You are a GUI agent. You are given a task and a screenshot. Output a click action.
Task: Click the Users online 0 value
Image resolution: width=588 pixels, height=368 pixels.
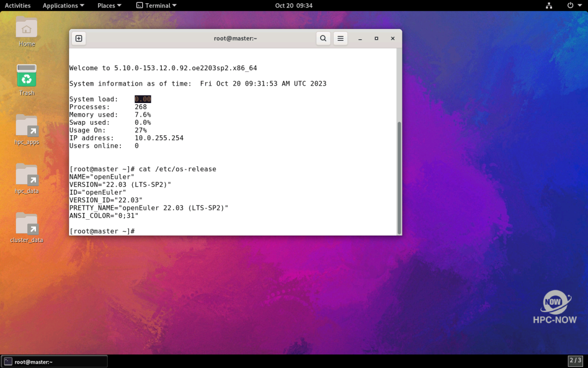137,146
